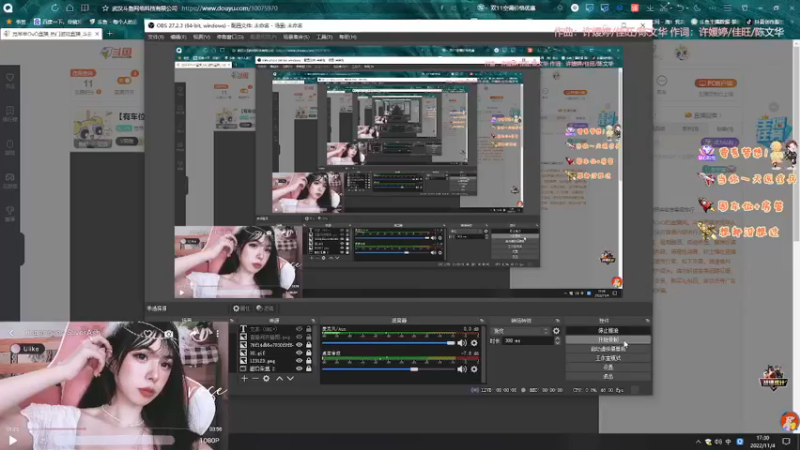Play the video in the bottom-left overlay

[x=13, y=440]
